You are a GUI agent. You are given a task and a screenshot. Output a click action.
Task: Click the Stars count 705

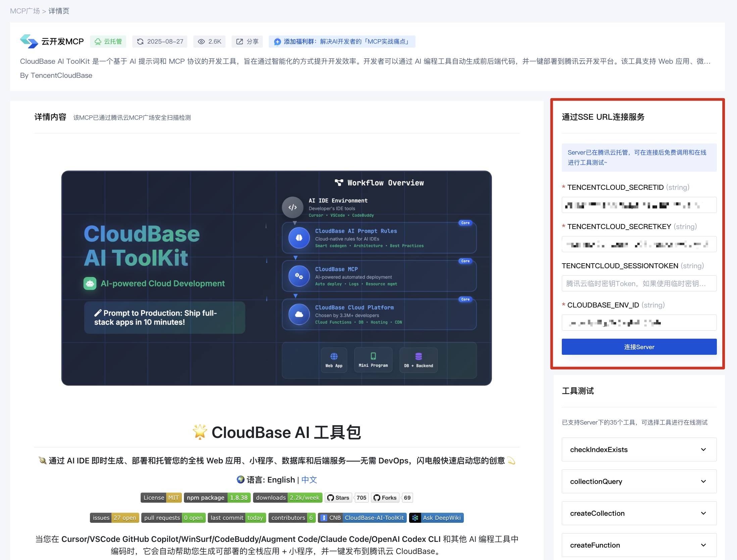[361, 498]
